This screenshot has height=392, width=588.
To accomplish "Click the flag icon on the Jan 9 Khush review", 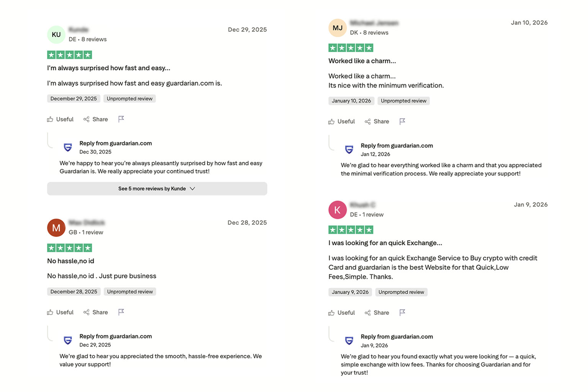I will coord(402,312).
